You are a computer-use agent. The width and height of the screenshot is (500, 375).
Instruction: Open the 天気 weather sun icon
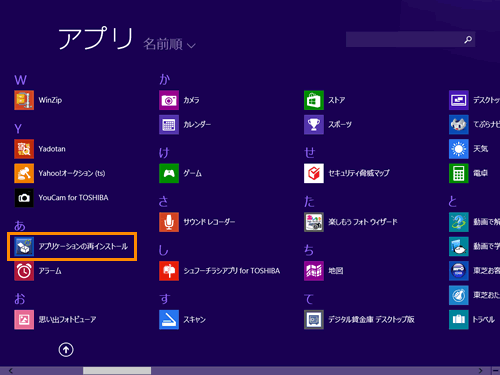click(x=459, y=149)
